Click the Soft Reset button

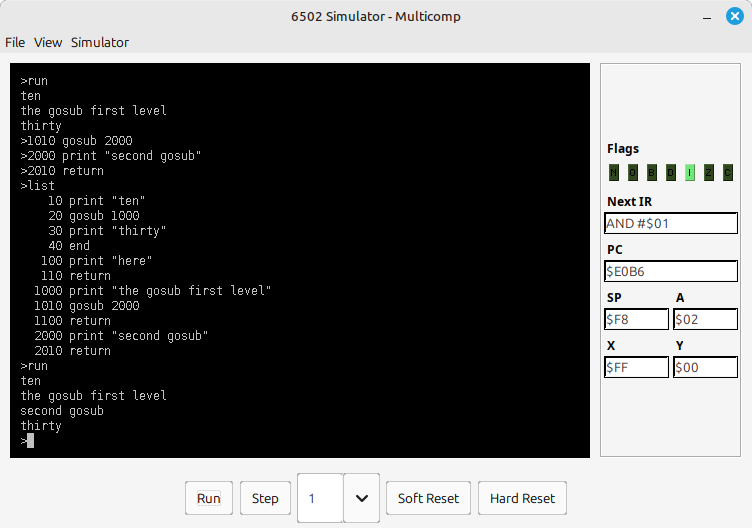pos(428,498)
